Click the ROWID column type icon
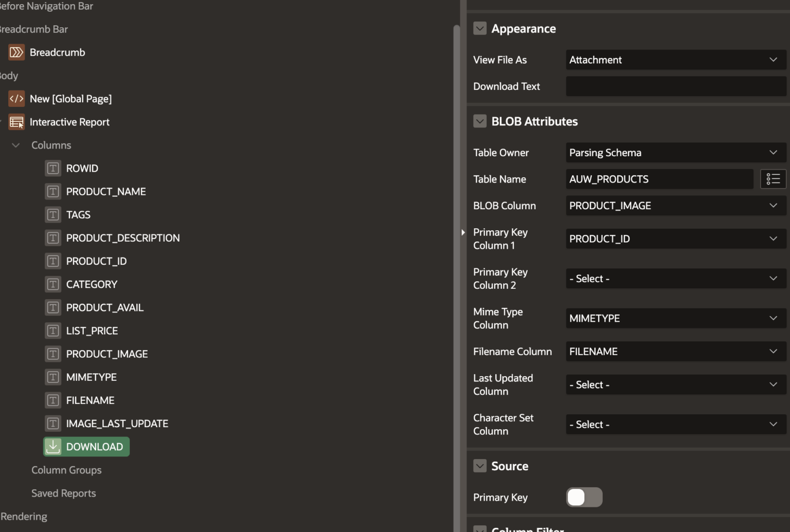This screenshot has width=790, height=532. pos(52,168)
